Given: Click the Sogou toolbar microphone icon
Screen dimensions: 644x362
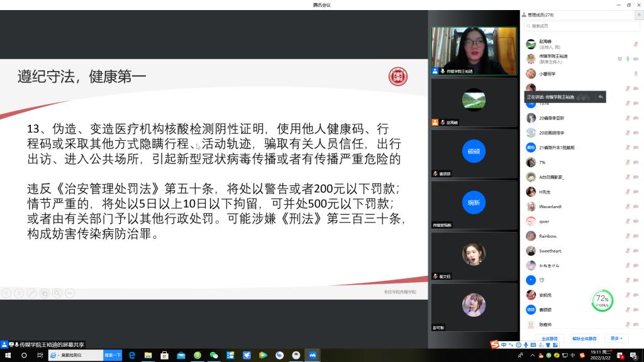Looking at the screenshot, I should [x=526, y=345].
